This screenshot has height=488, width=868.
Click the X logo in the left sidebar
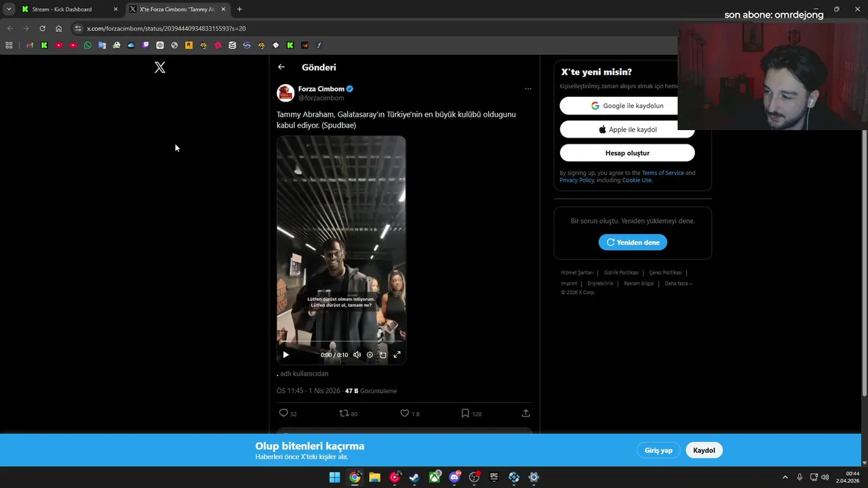[x=160, y=67]
